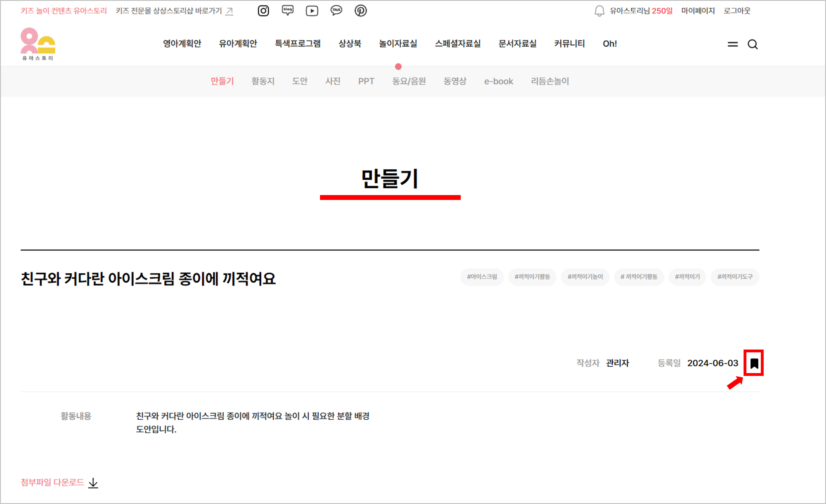Select the PPT sub-tab

tap(366, 81)
